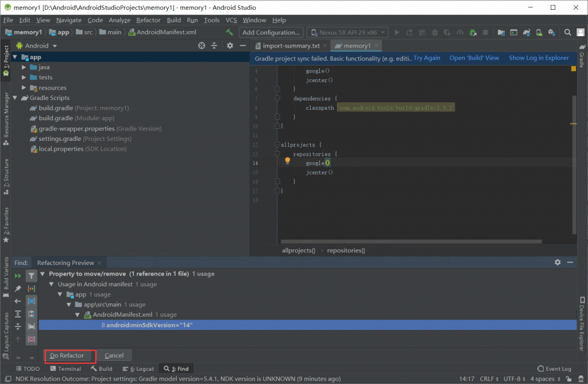This screenshot has height=384, width=588.
Task: Expand the tests folder node
Action: coord(24,78)
